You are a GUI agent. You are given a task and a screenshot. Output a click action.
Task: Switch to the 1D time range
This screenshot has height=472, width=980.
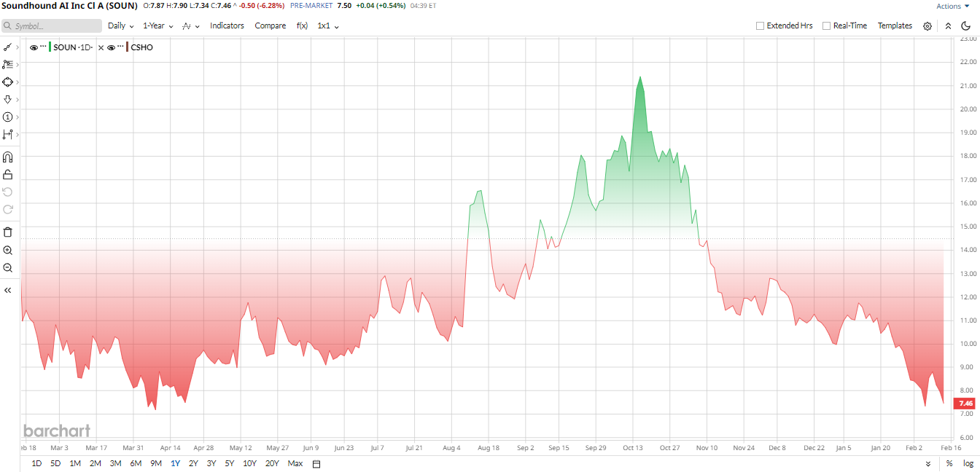(36, 463)
